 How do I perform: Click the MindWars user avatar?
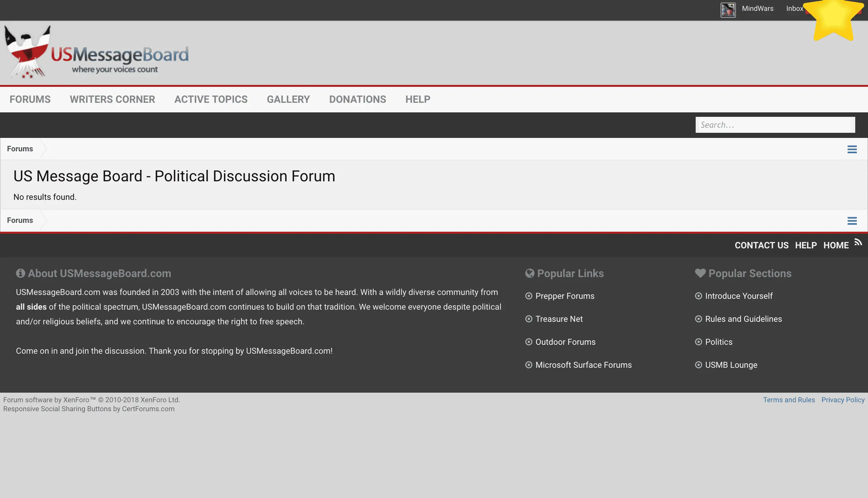click(728, 10)
